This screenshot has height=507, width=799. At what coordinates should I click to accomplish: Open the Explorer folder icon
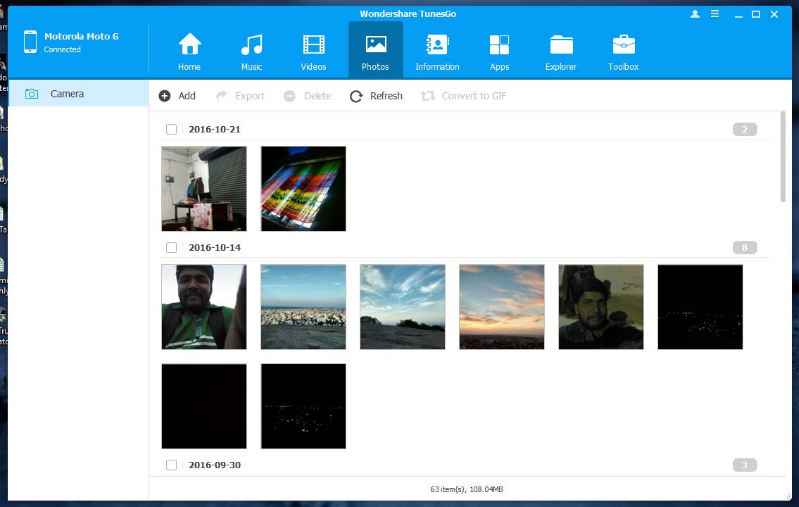pyautogui.click(x=561, y=45)
